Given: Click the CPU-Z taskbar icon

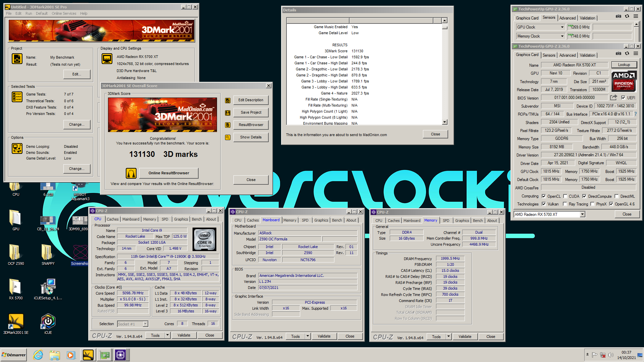Looking at the screenshot, I should 120,355.
